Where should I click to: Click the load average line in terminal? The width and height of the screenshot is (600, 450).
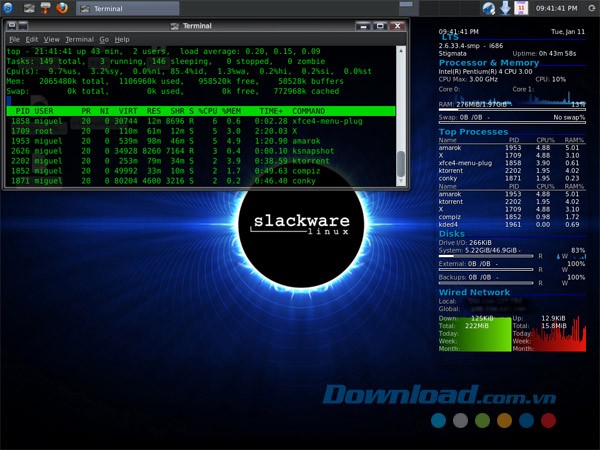coord(163,51)
